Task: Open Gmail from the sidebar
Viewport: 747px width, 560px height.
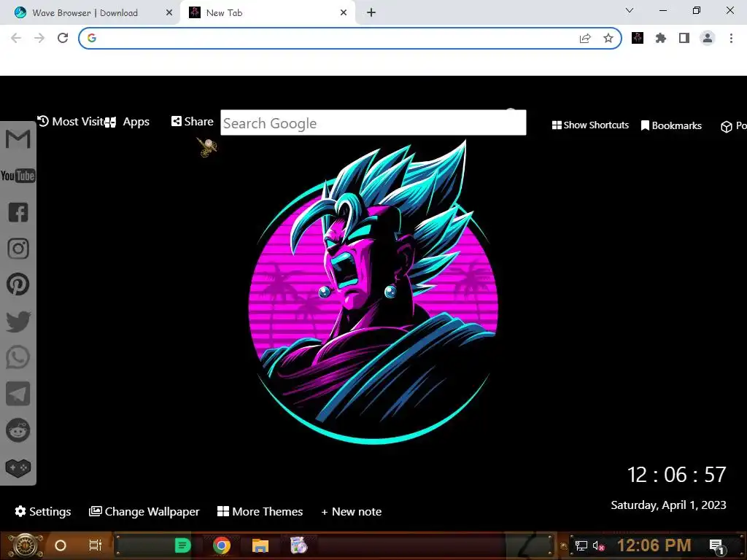Action: (18, 139)
